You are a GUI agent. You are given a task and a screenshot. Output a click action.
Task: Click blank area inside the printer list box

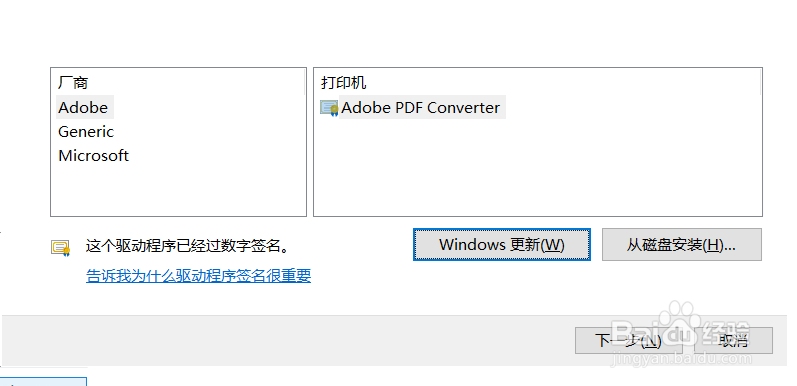(538, 168)
